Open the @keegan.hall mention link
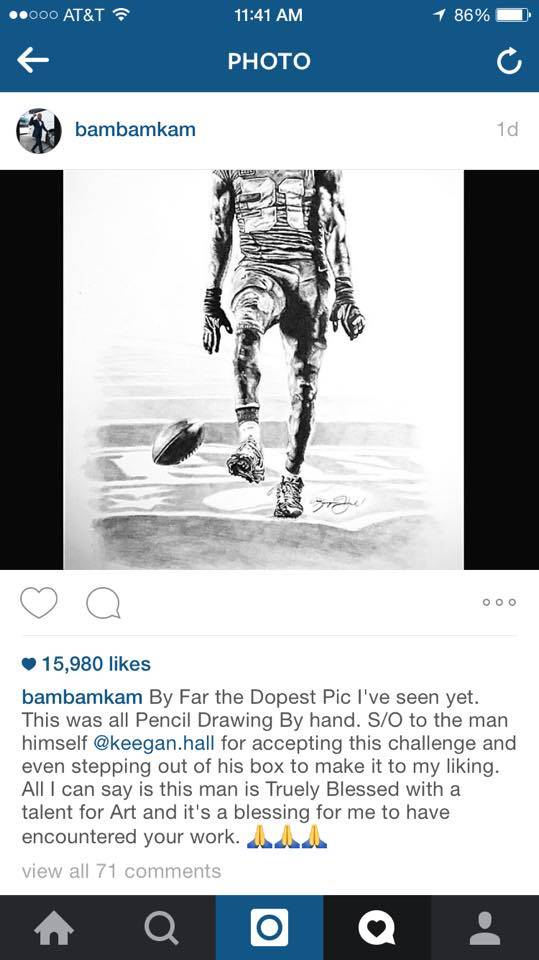Viewport: 539px width, 960px height. [x=154, y=743]
